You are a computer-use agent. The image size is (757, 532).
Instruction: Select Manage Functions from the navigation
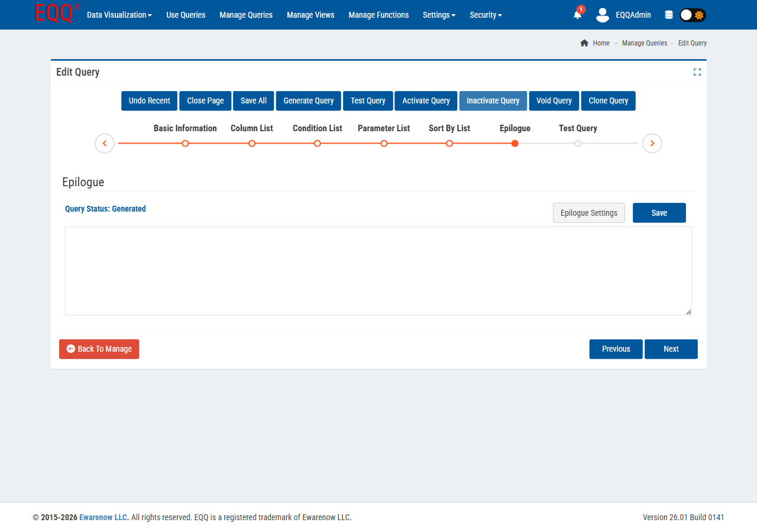coord(378,15)
